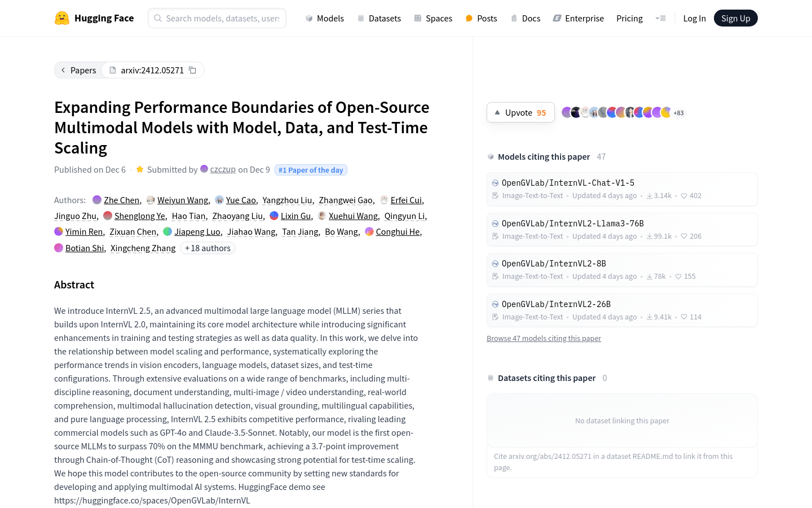
Task: Open the Pricing navigation item
Action: [629, 19]
